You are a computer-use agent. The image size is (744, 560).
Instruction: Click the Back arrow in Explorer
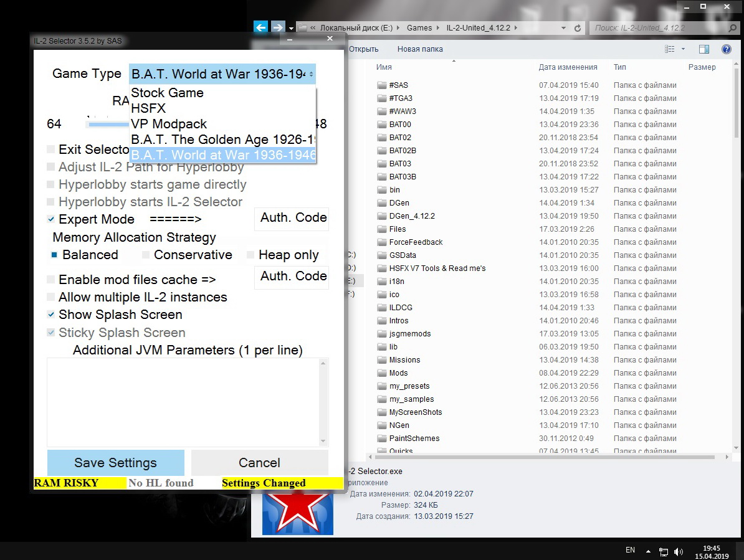(260, 27)
